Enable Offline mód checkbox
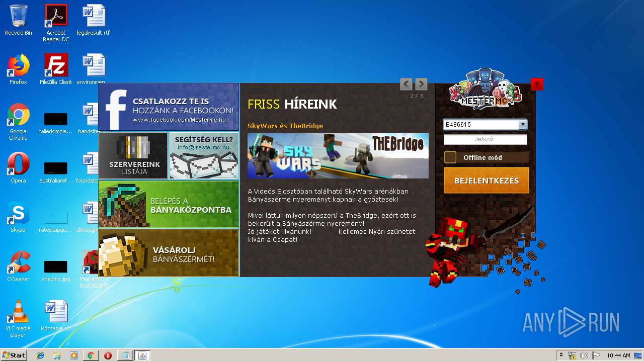This screenshot has width=644, height=362. 450,157
